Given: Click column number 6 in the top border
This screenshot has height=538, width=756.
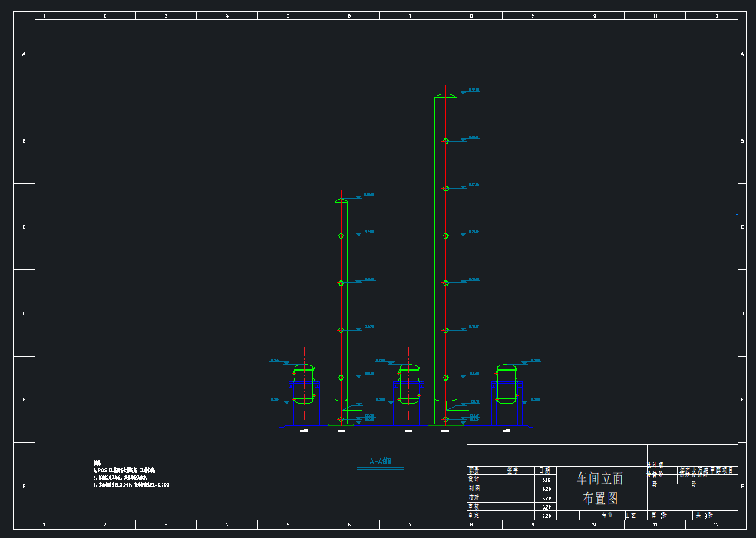Looking at the screenshot, I should (349, 16).
